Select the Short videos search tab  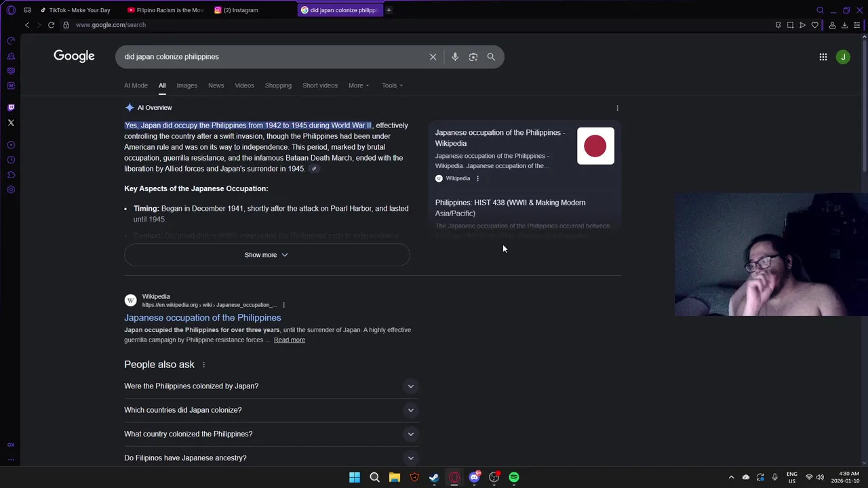[x=320, y=85]
